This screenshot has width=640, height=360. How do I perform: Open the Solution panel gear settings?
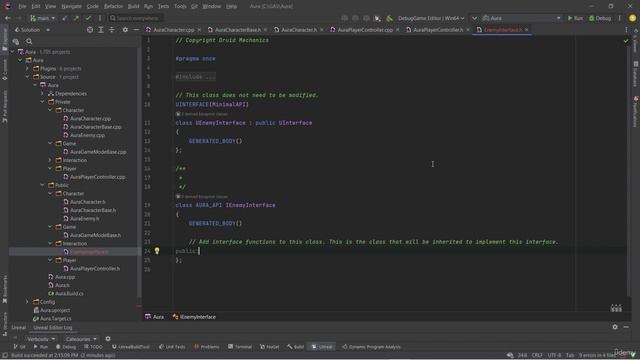coord(125,30)
